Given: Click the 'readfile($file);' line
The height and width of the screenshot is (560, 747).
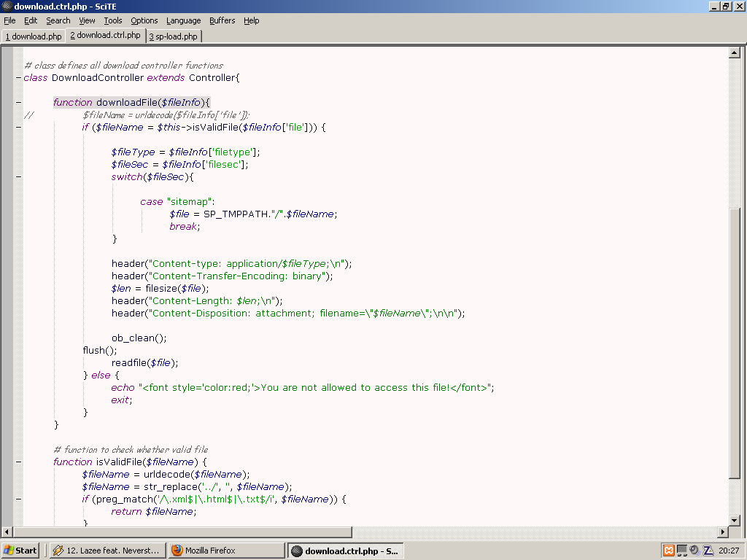Looking at the screenshot, I should (x=145, y=362).
